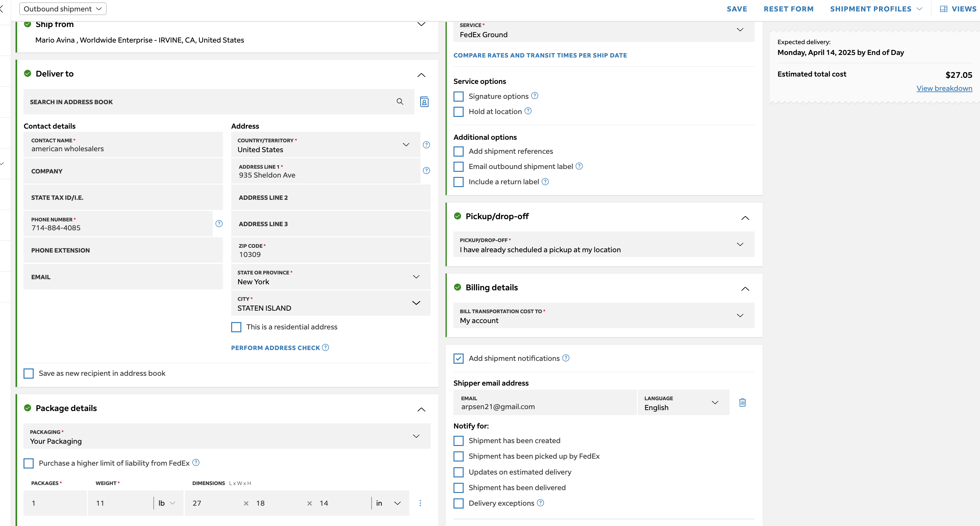Click the shipper Email address field
Viewport: 980px width, 526px height.
point(545,403)
